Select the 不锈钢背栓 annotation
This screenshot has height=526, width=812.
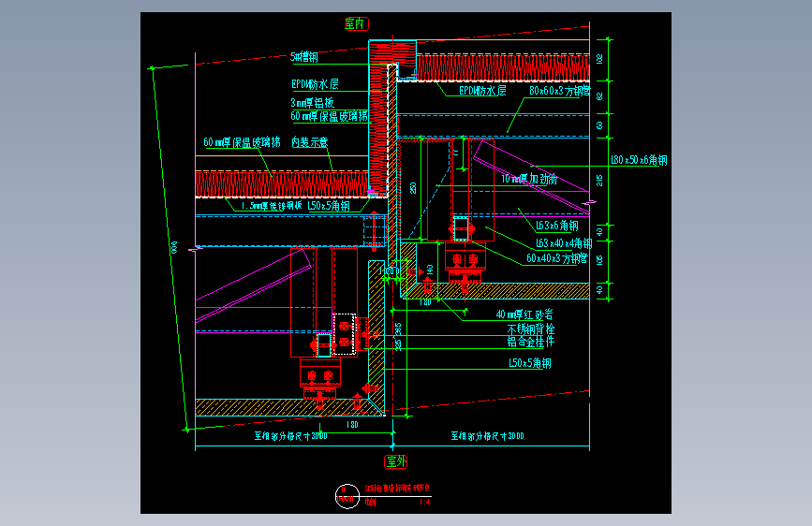coord(531,329)
